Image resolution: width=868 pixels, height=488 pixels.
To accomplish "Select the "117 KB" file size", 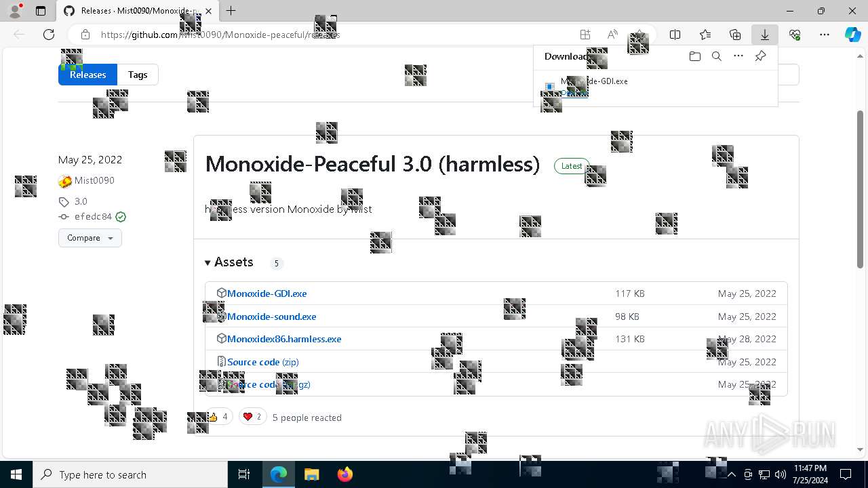I will pos(630,293).
